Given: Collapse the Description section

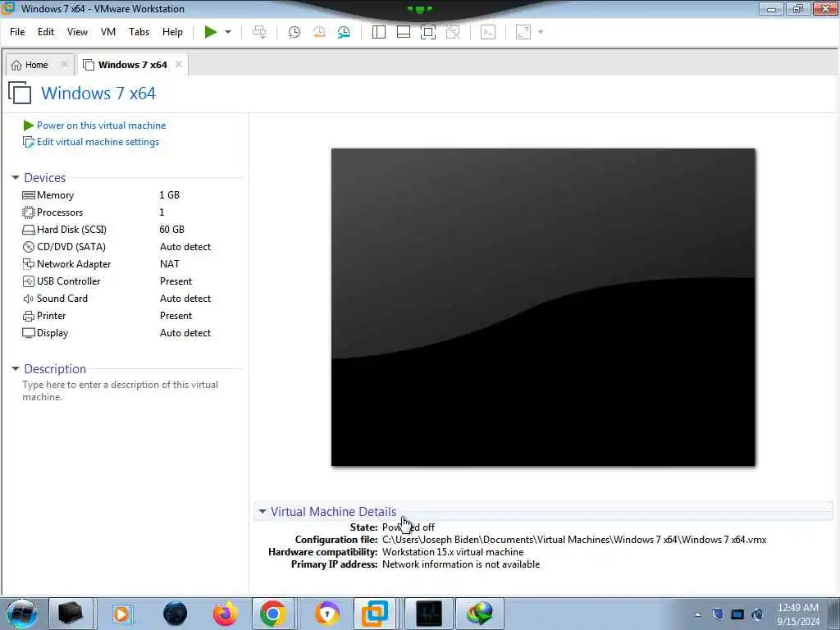Looking at the screenshot, I should (16, 368).
